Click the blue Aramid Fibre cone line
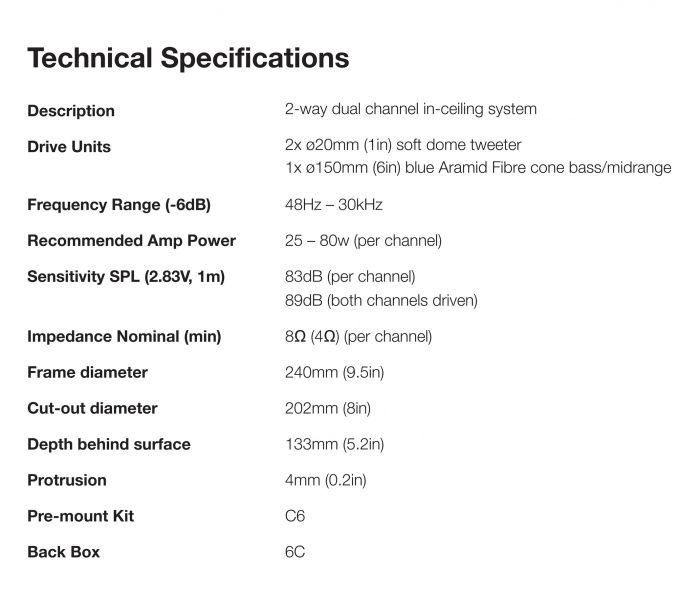This screenshot has height=614, width=700. (x=478, y=168)
